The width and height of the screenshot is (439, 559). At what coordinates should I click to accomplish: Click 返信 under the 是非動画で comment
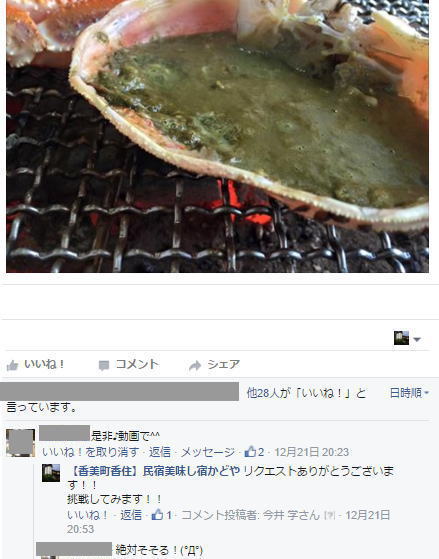click(x=159, y=452)
